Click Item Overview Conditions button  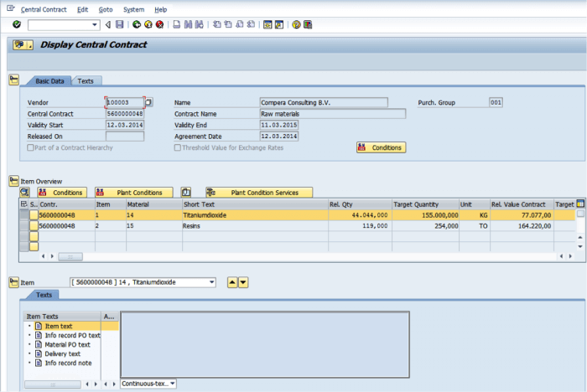click(62, 193)
